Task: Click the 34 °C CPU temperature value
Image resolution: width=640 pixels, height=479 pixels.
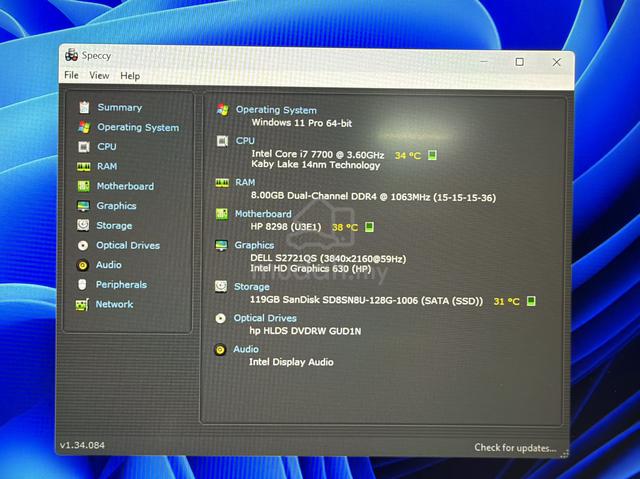Action: click(407, 155)
